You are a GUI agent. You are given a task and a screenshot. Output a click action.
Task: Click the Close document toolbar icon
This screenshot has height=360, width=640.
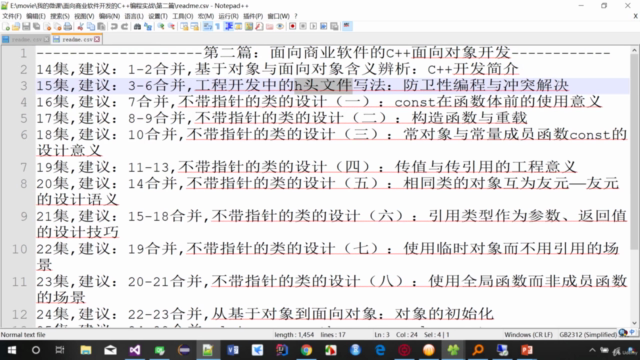[x=48, y=27]
